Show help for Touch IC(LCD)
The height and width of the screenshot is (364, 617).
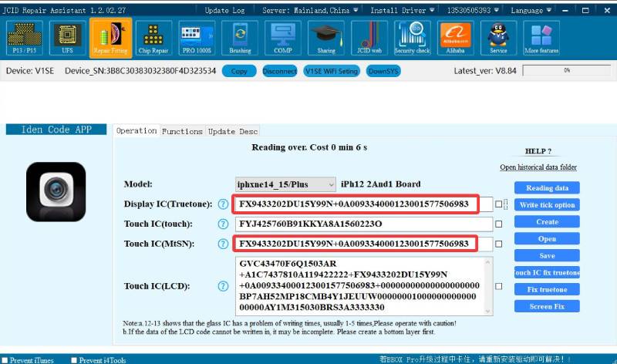(223, 286)
